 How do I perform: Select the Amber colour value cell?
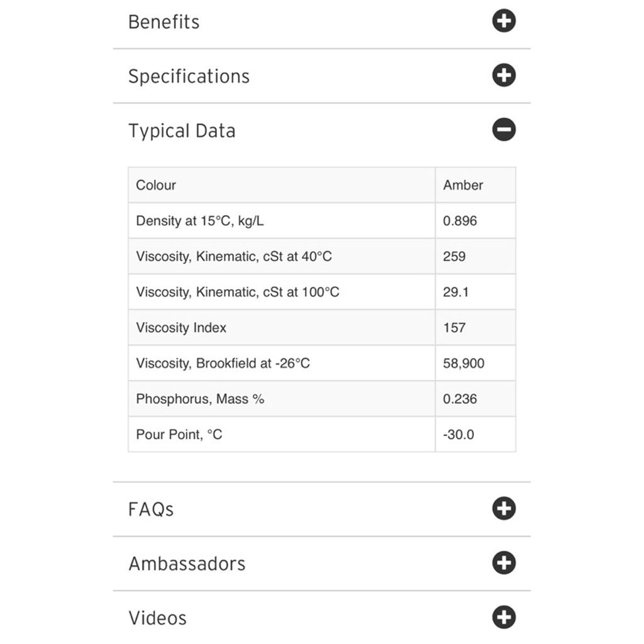click(475, 186)
